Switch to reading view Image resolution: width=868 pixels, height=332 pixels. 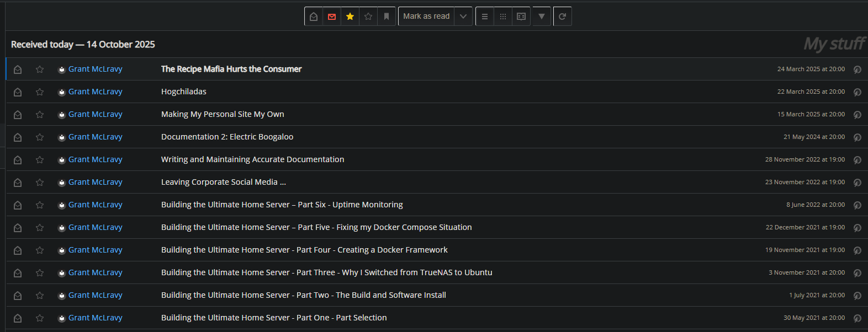(521, 17)
